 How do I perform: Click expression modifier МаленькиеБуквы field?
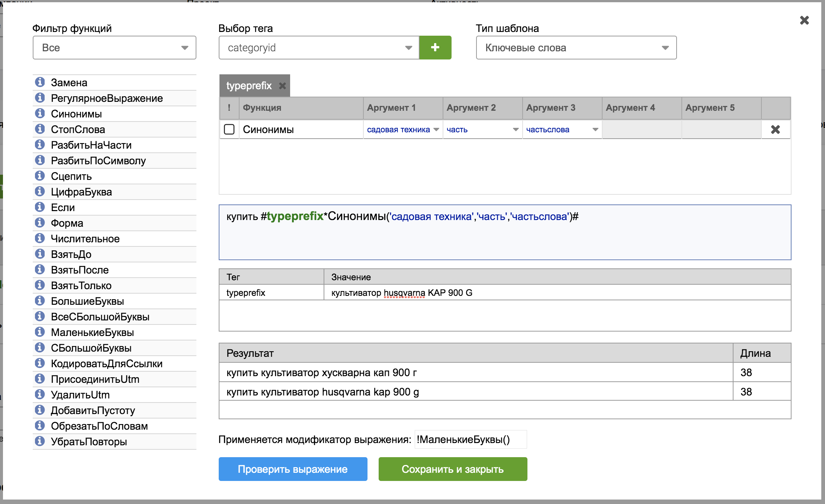pos(470,439)
